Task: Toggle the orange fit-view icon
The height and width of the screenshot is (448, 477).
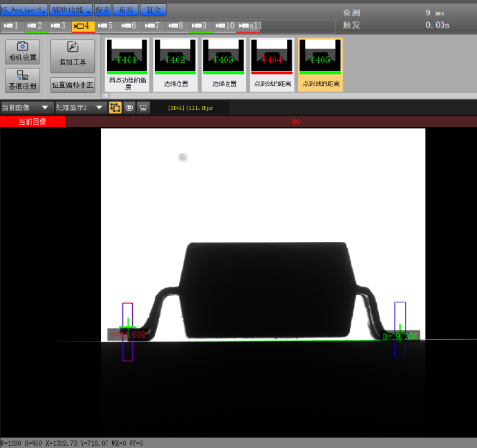Action: (115, 107)
